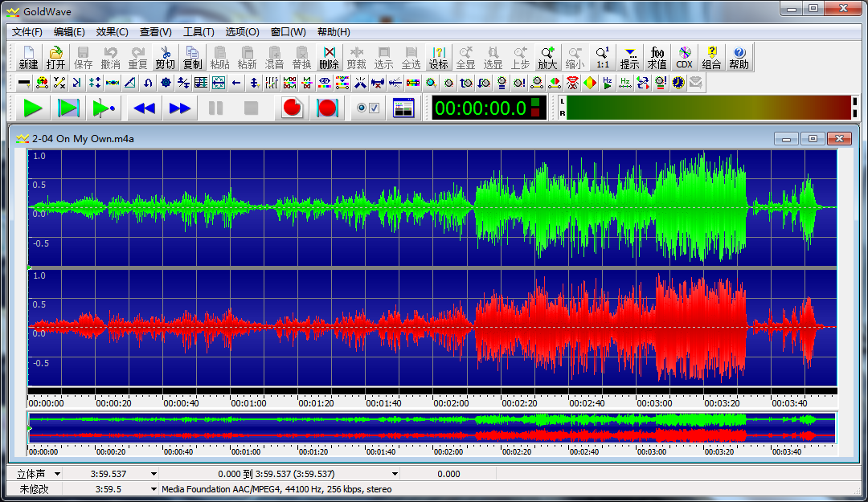Click the 放大 (Zoom in) magnifier icon
This screenshot has width=868, height=502.
pyautogui.click(x=547, y=57)
